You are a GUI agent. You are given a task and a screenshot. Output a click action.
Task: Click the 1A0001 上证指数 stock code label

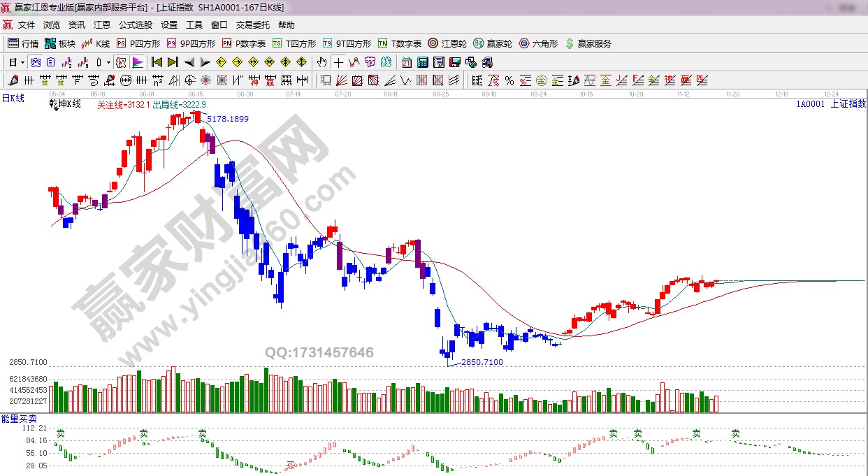tap(830, 104)
